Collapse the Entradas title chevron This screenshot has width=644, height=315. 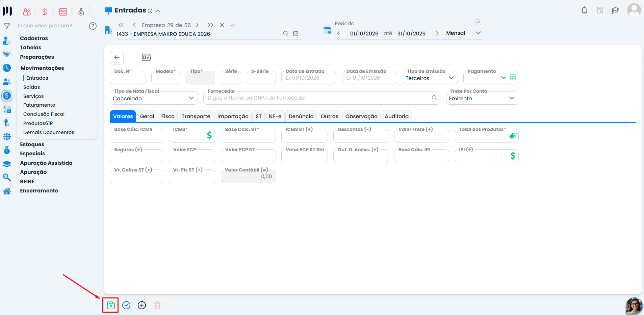click(158, 11)
